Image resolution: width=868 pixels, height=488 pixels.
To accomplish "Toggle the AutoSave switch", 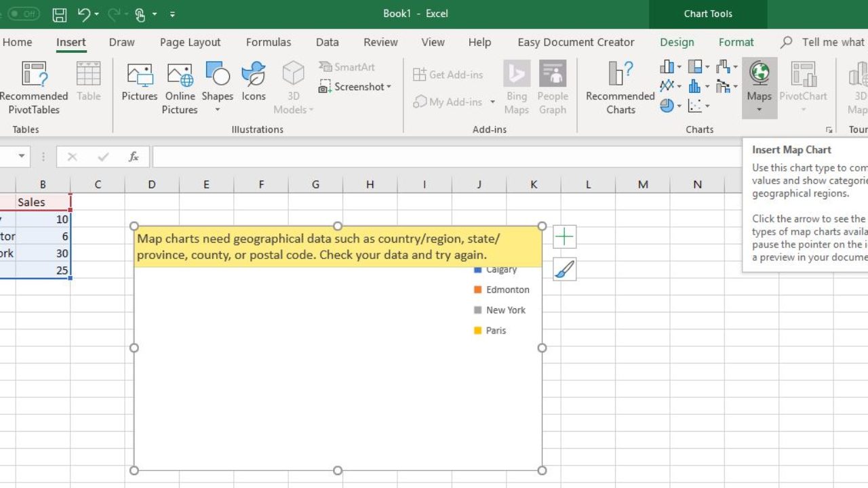I will 23,14.
